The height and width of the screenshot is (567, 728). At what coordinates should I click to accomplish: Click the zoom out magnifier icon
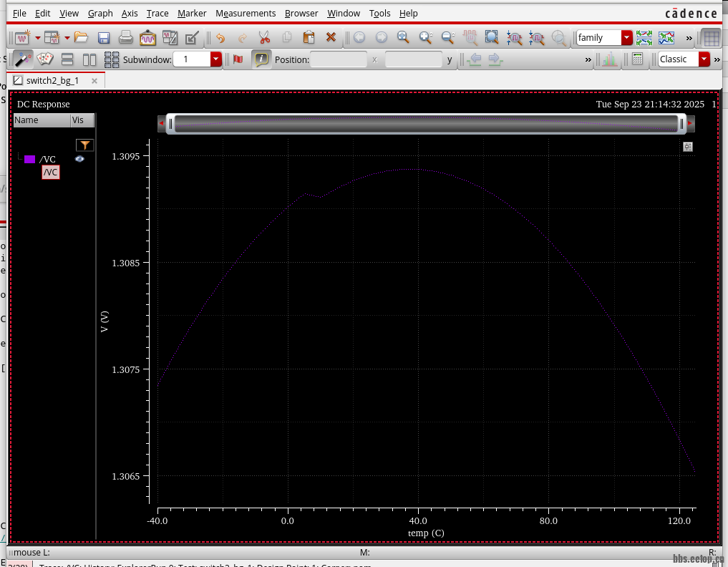pyautogui.click(x=447, y=37)
